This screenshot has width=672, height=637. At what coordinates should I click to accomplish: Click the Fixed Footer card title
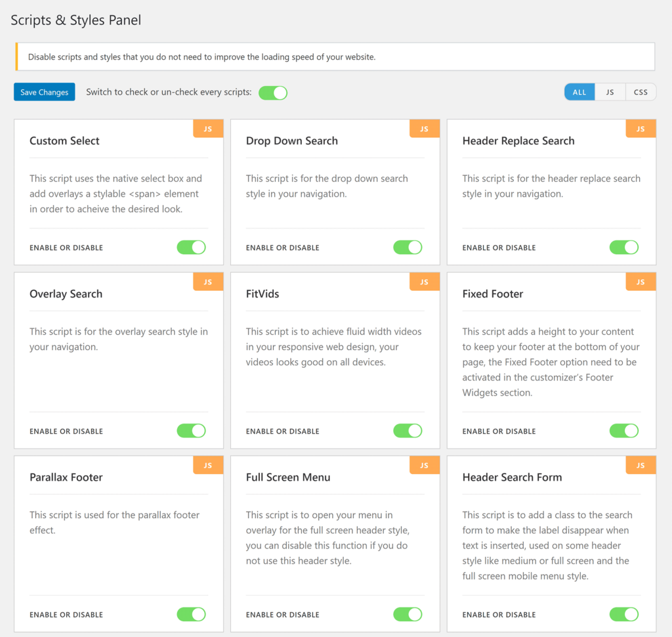(492, 294)
